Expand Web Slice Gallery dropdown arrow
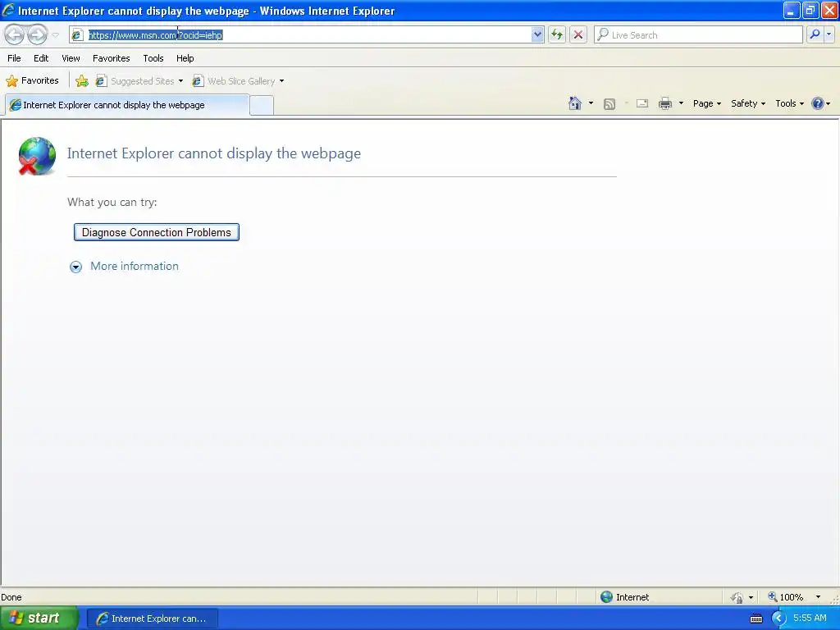The width and height of the screenshot is (840, 630). pos(282,81)
